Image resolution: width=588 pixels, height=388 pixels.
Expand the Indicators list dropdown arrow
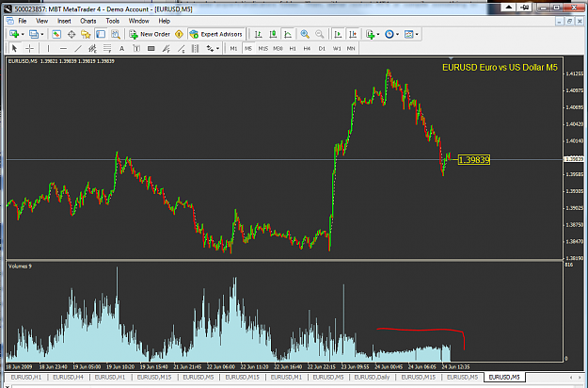(x=378, y=35)
